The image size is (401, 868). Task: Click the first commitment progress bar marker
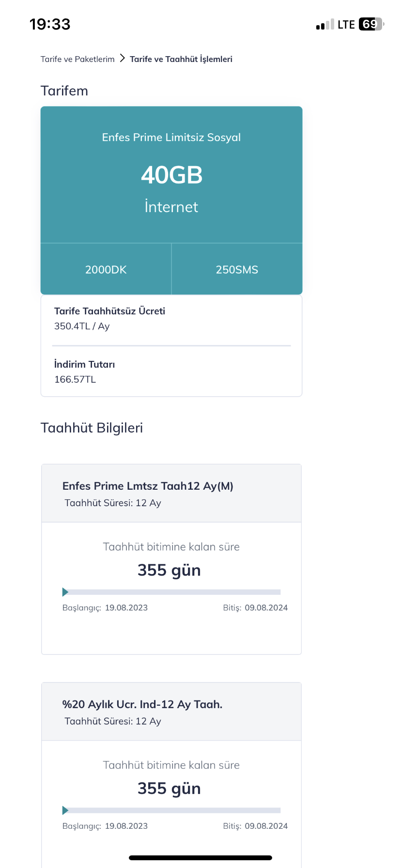coord(65,592)
